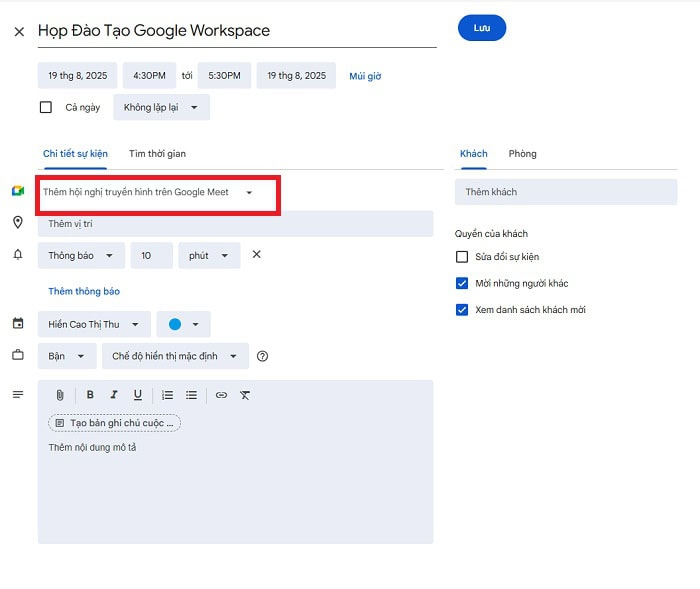Insert a numbered list in description
700x589 pixels.
(x=168, y=395)
